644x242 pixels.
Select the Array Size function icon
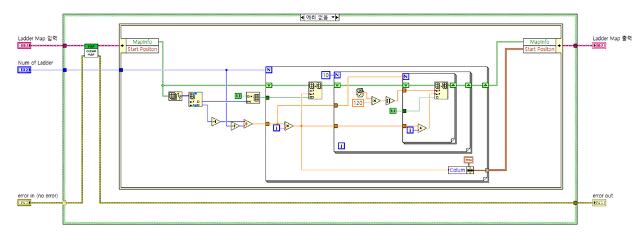point(175,96)
